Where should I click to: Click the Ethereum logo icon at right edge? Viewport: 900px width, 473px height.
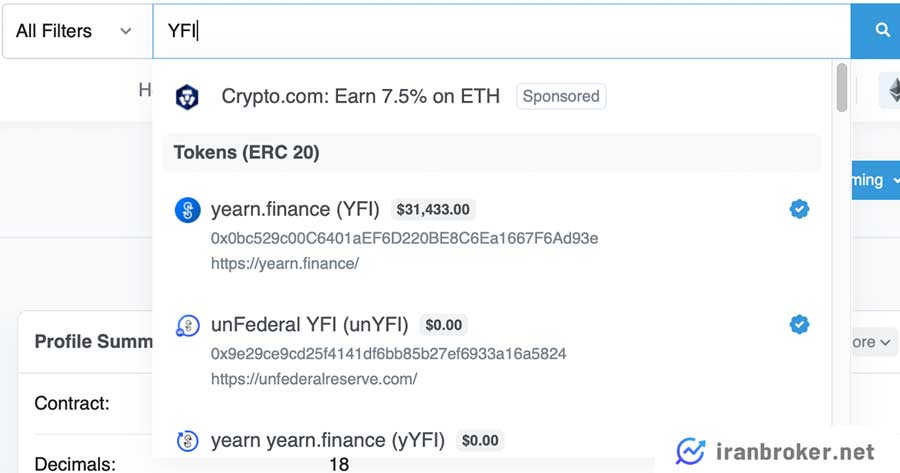pyautogui.click(x=893, y=91)
